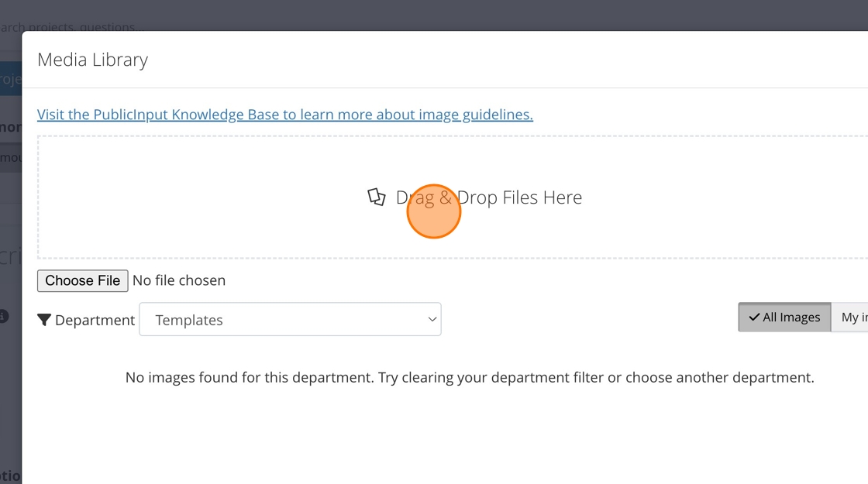This screenshot has height=484, width=868.
Task: Click the chevron arrow on Templates dropdown
Action: 432,320
